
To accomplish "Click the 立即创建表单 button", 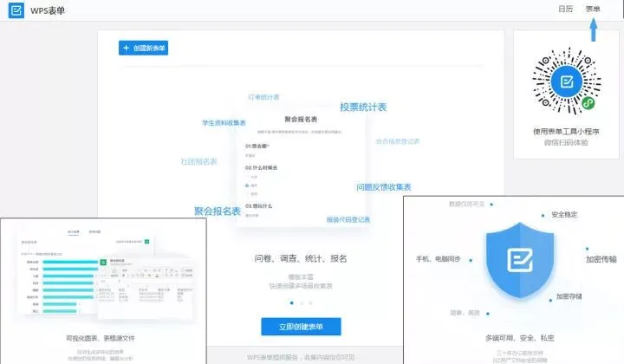I will [x=301, y=327].
